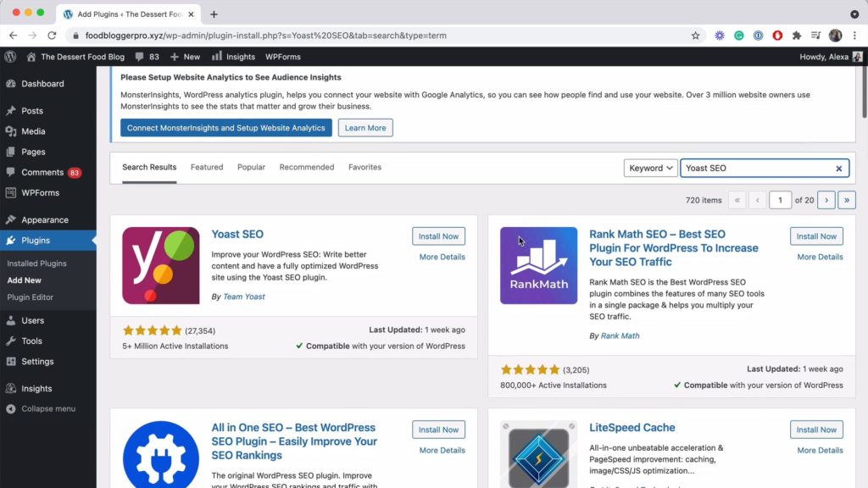
Task: Select the Search Results tab
Action: coord(149,167)
